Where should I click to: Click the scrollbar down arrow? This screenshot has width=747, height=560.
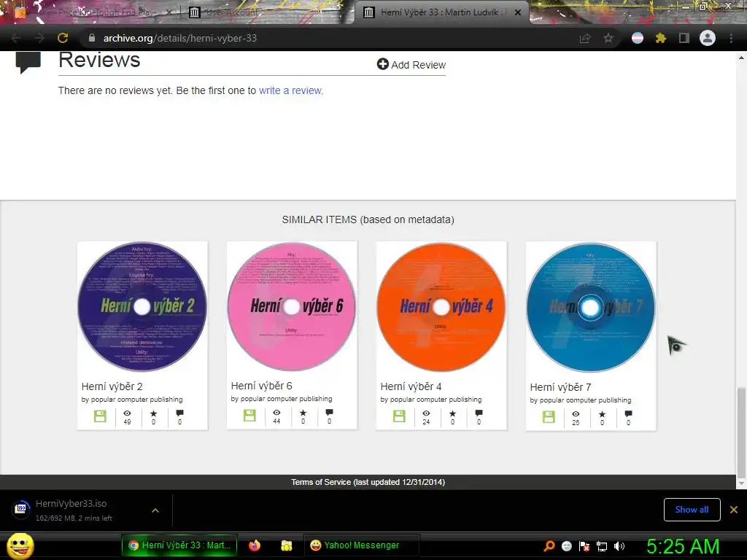point(741,484)
